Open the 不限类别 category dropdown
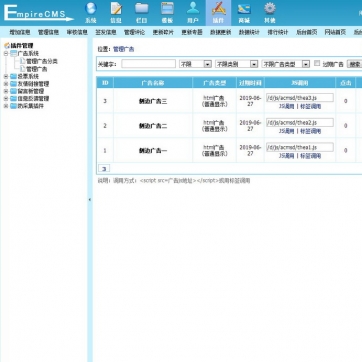362x362 pixels. (236, 64)
